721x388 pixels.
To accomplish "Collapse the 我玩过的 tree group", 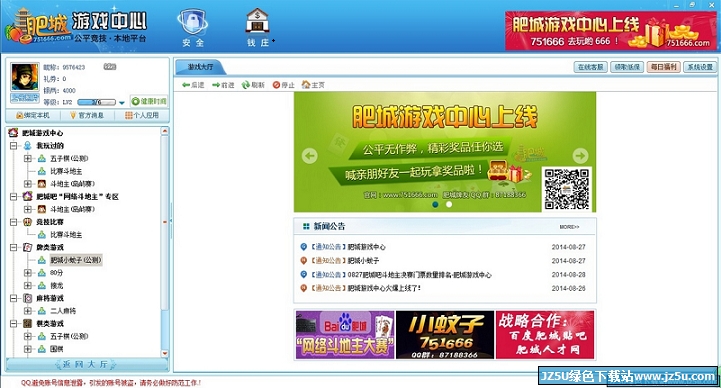I will (x=13, y=146).
